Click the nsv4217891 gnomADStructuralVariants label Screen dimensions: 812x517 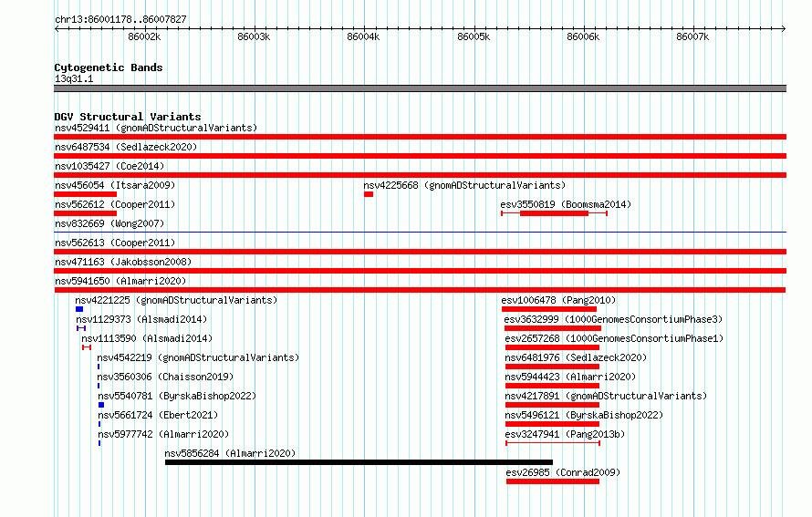[606, 396]
